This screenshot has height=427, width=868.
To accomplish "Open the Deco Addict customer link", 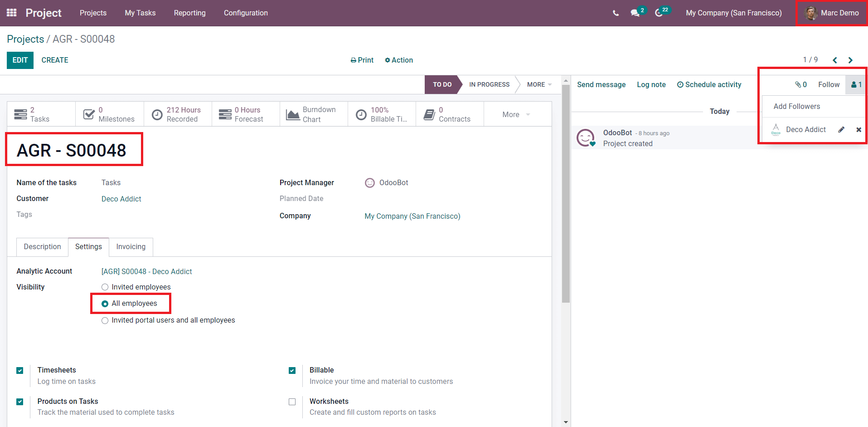I will coord(121,199).
